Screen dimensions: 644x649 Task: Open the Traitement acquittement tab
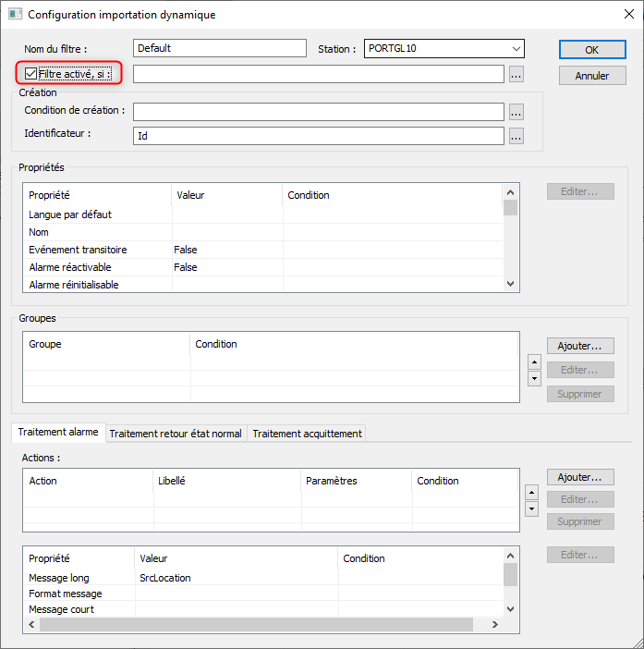coord(307,434)
